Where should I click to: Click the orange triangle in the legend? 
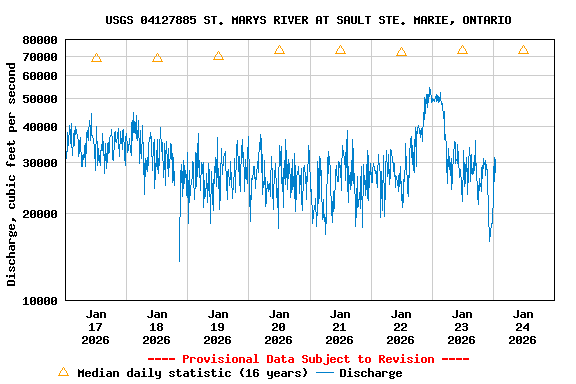[63, 372]
